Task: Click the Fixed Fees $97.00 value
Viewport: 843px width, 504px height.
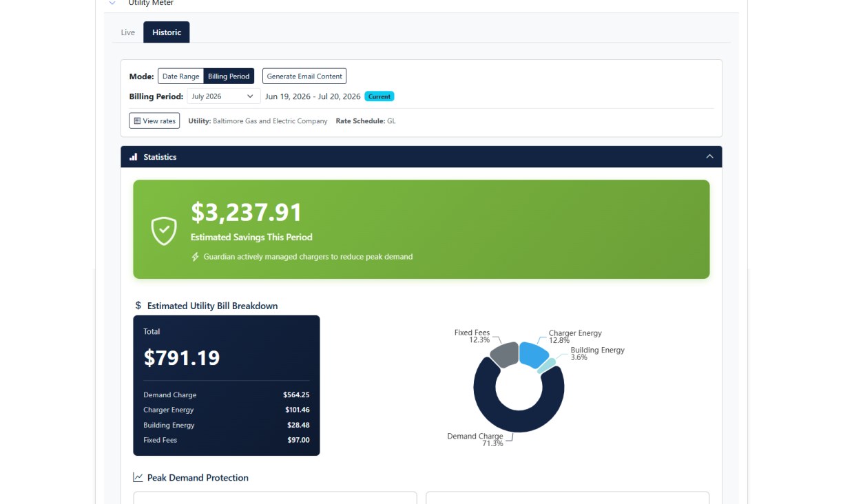Action: pos(298,441)
